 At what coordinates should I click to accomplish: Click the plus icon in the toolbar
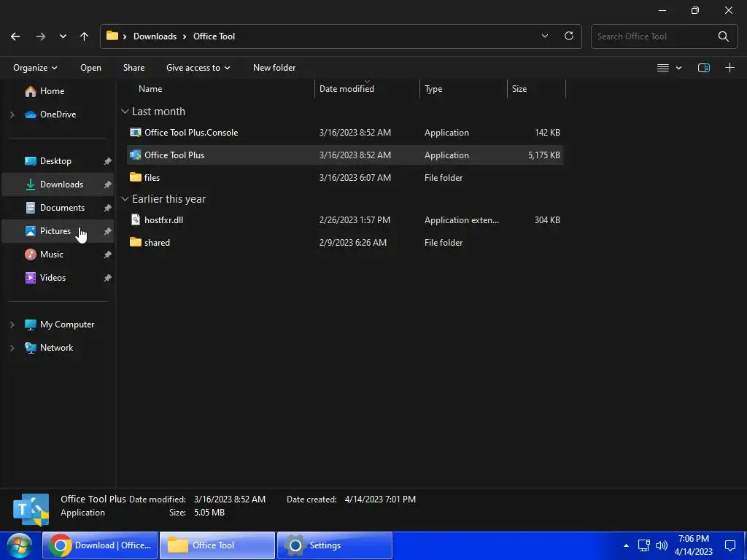729,68
